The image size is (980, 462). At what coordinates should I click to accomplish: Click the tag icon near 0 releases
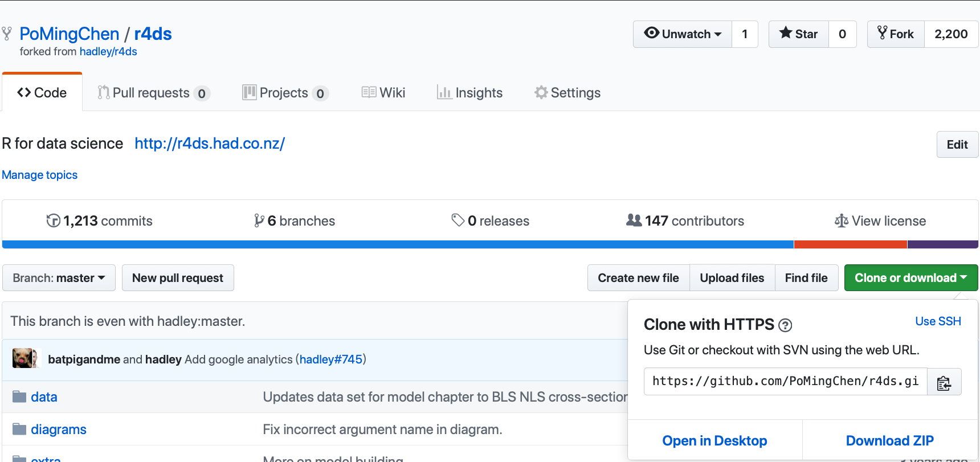point(458,220)
